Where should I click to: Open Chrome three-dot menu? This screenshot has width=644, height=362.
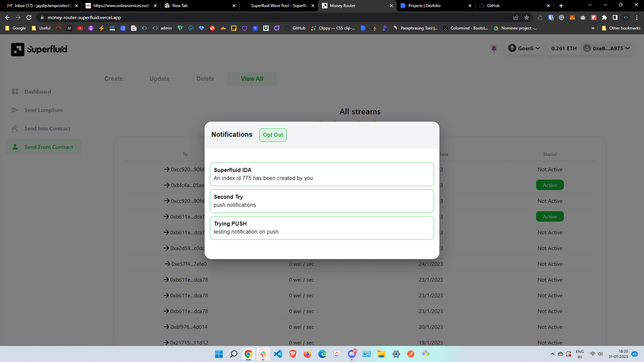click(636, 17)
